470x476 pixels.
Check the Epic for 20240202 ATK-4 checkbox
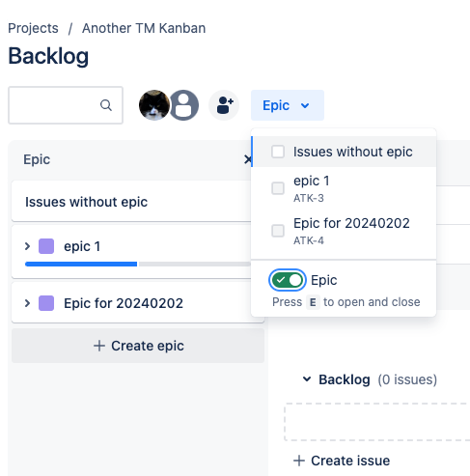278,231
